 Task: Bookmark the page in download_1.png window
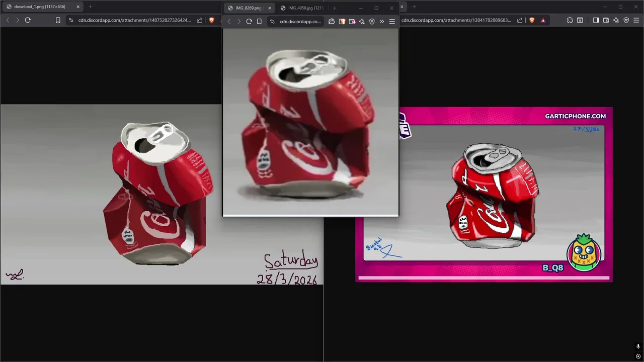click(x=58, y=20)
